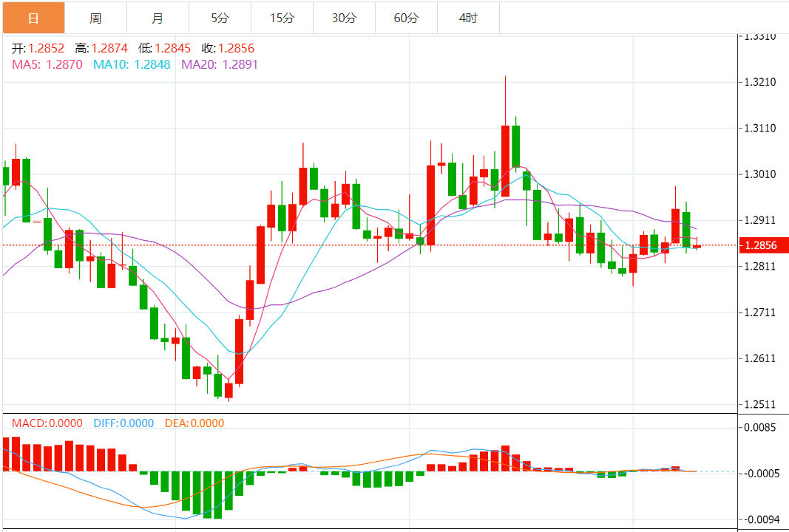
Task: Click the DIFF:0.0000 label
Action: pyautogui.click(x=123, y=423)
